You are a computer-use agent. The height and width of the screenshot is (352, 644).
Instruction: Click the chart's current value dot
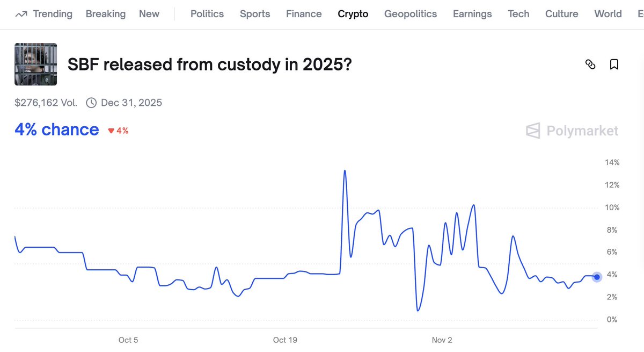pos(597,277)
